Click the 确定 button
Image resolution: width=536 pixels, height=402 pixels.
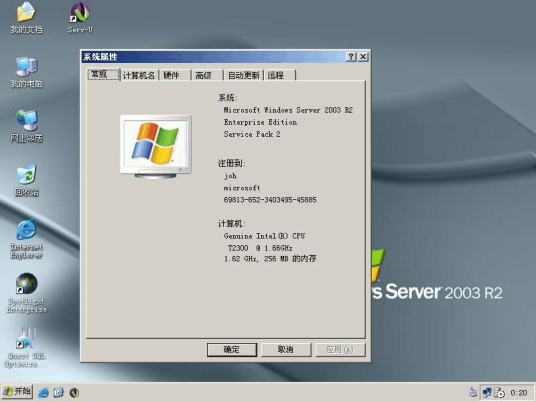click(x=232, y=350)
